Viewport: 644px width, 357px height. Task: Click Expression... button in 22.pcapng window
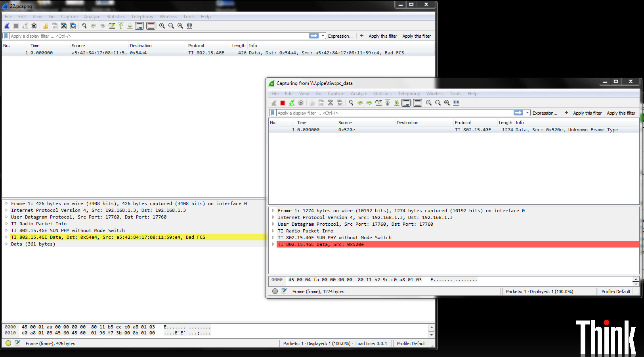(340, 36)
